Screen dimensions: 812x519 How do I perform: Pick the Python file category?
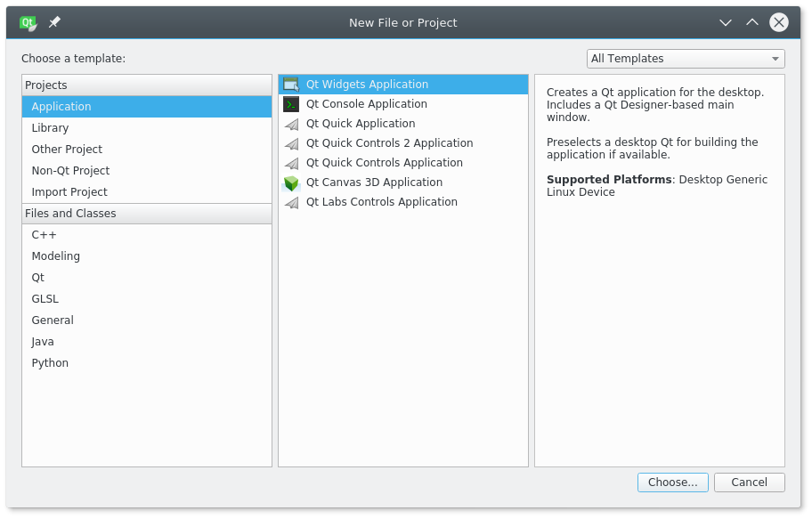(50, 363)
